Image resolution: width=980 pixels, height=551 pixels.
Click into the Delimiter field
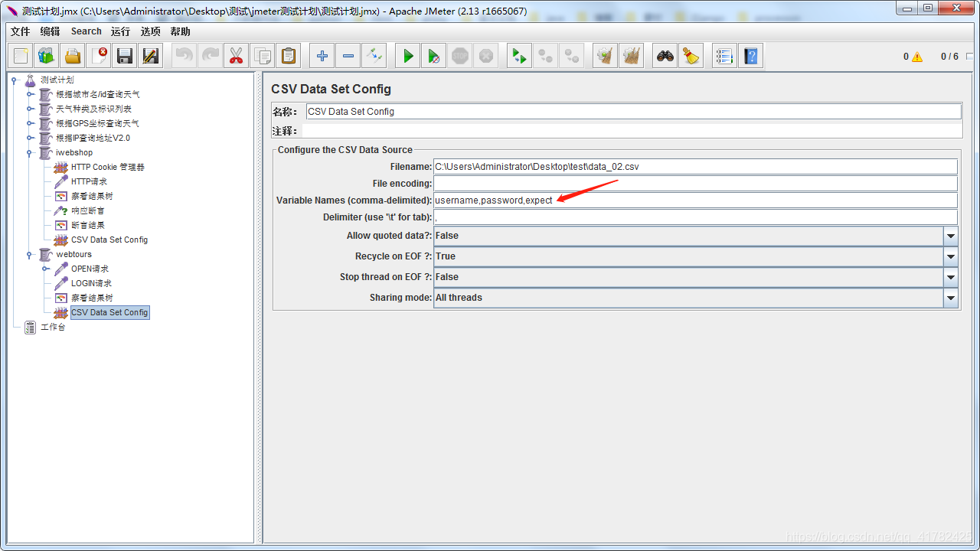[x=695, y=217]
